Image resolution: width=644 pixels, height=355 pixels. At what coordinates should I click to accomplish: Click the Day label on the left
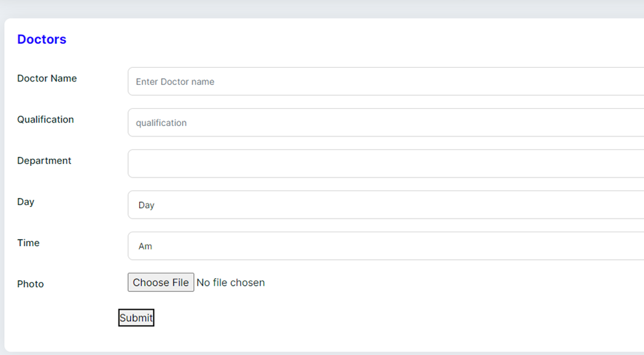click(x=25, y=201)
